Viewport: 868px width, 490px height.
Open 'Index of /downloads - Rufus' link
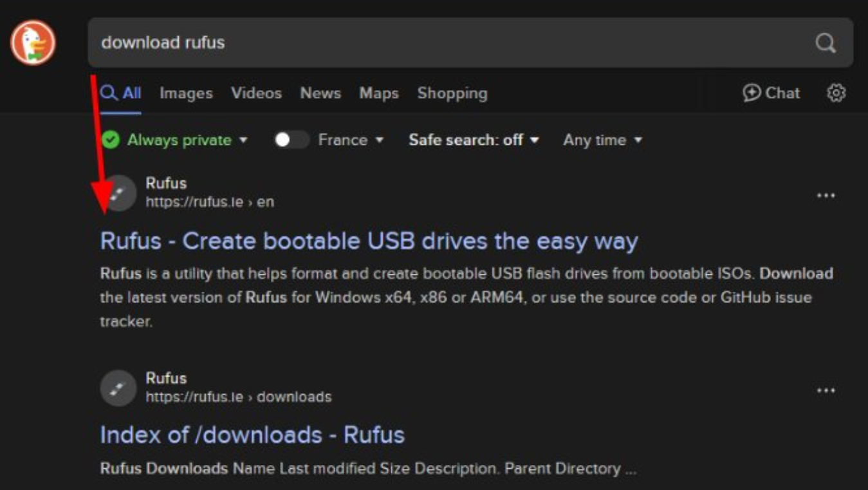point(252,435)
